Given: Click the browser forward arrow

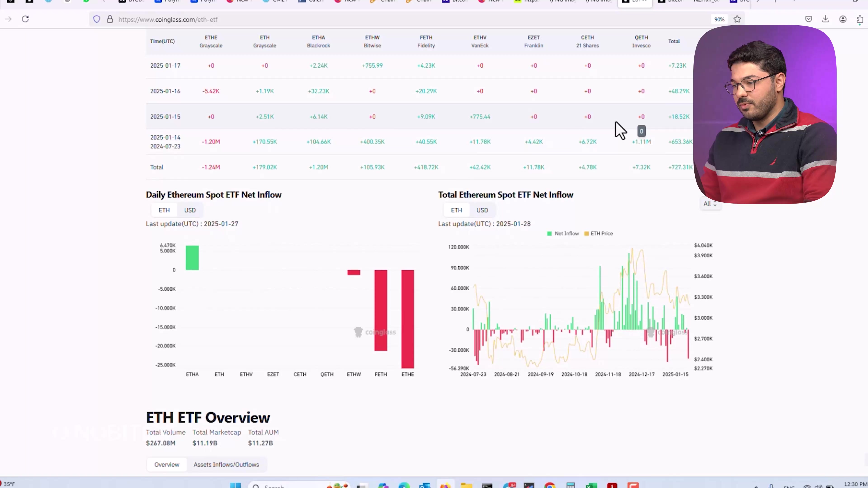Looking at the screenshot, I should click(8, 19).
